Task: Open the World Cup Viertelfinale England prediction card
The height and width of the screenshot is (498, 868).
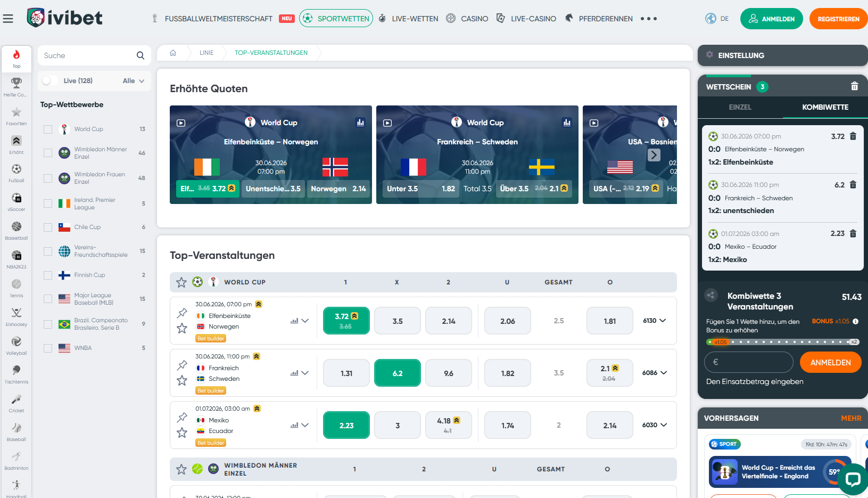Action: point(780,472)
